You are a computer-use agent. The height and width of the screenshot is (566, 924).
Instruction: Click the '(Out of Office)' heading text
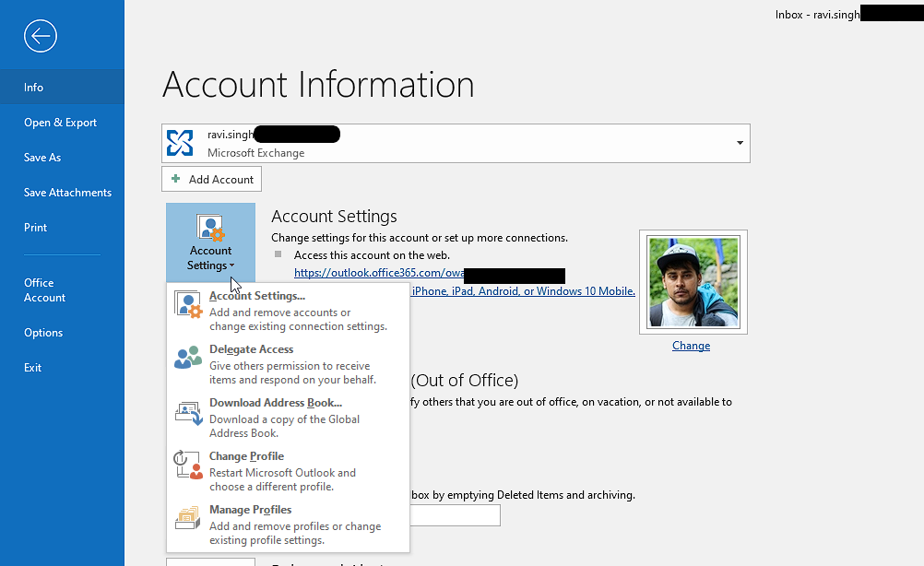(x=465, y=381)
